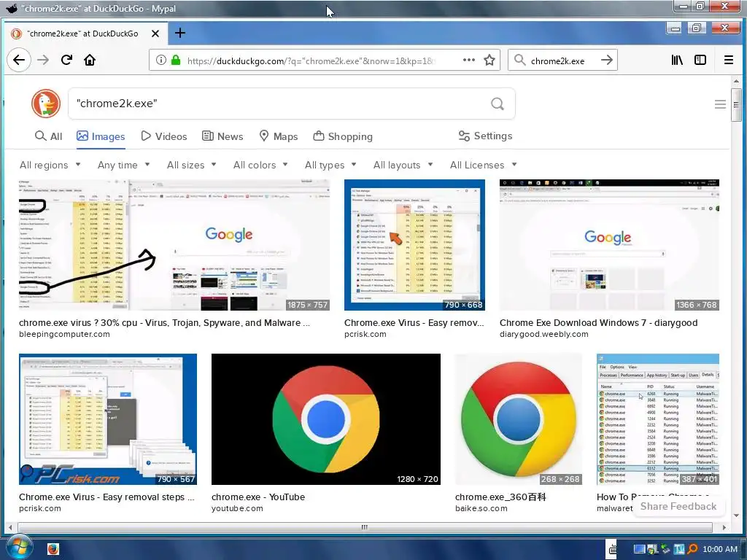
Task: Click the green padlock security icon
Action: coord(176,60)
